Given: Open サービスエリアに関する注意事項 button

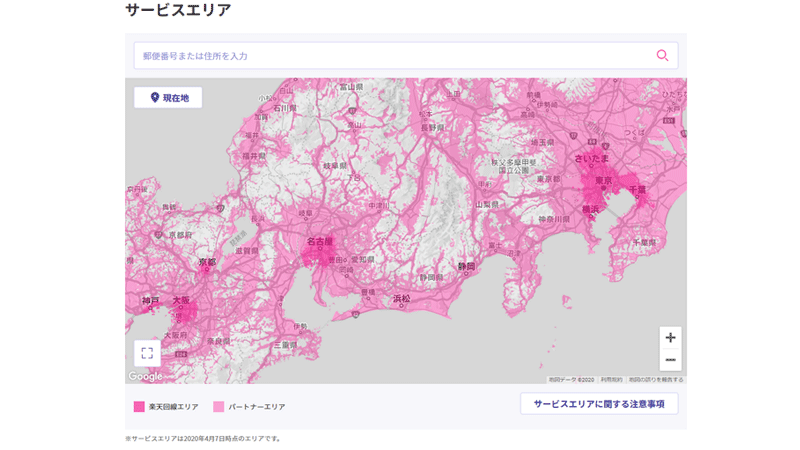Looking at the screenshot, I should (x=599, y=404).
